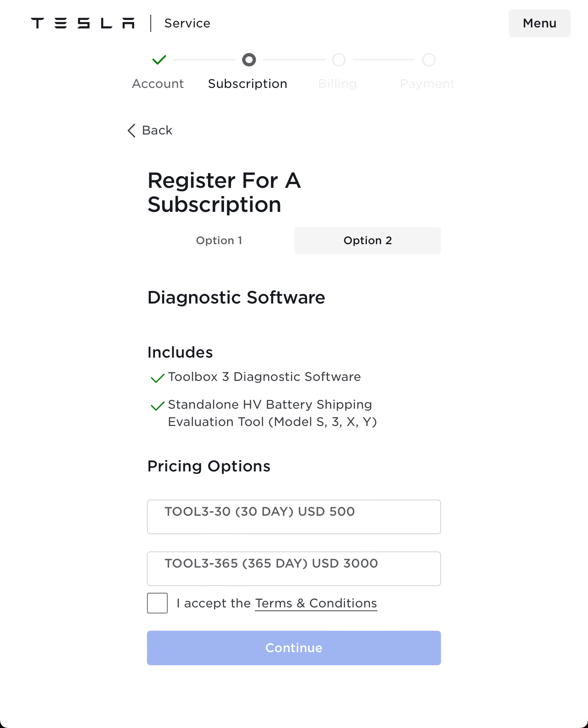Click the Service label next to Tesla logo

click(x=187, y=23)
